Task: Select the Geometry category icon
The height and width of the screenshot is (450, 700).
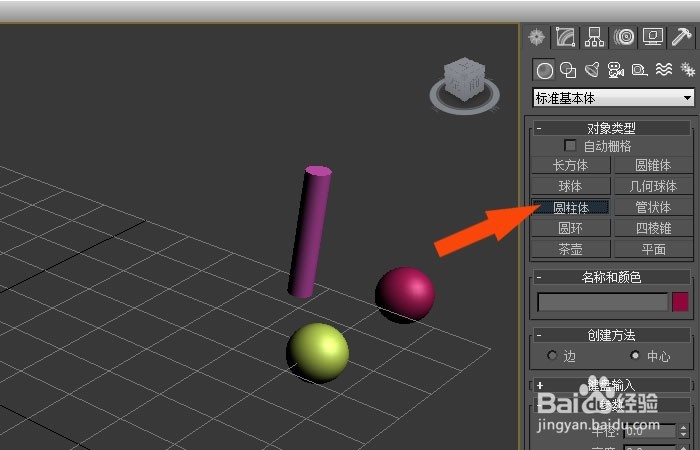Action: [x=544, y=70]
